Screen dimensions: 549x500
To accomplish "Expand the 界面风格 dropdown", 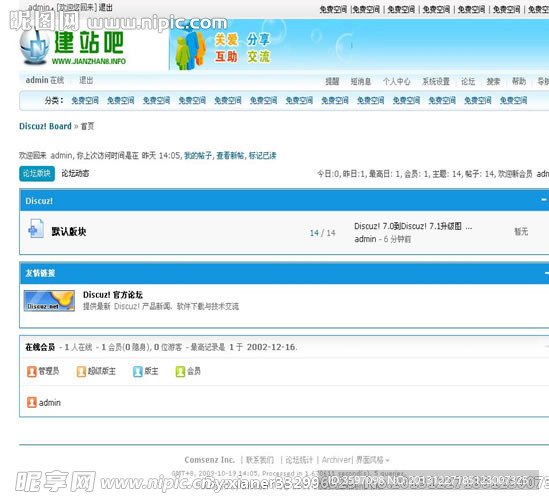I will coord(373,460).
